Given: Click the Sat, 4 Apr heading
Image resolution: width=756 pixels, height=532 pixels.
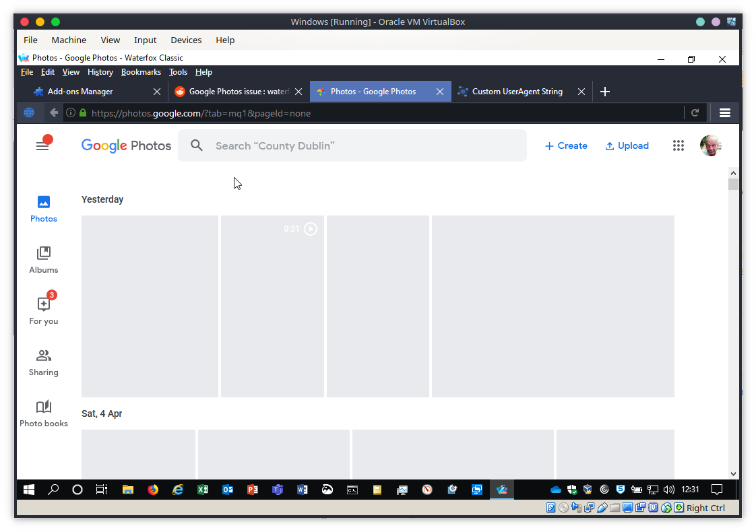Looking at the screenshot, I should 102,413.
